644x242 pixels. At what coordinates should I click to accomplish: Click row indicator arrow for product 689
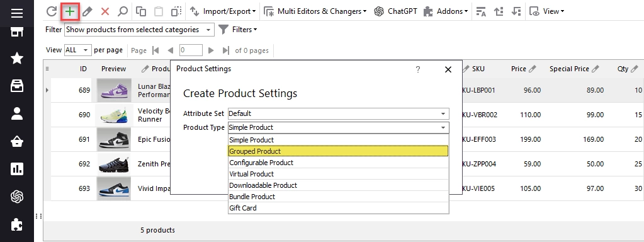(47, 90)
